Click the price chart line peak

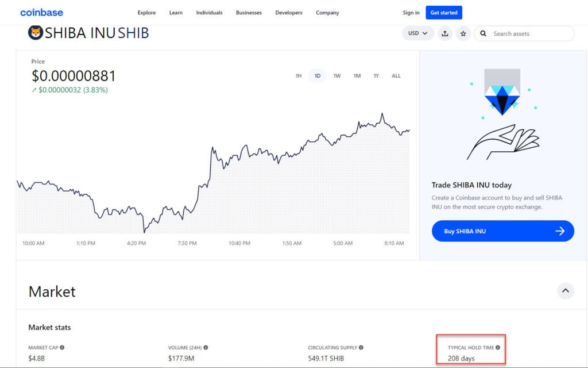382,113
